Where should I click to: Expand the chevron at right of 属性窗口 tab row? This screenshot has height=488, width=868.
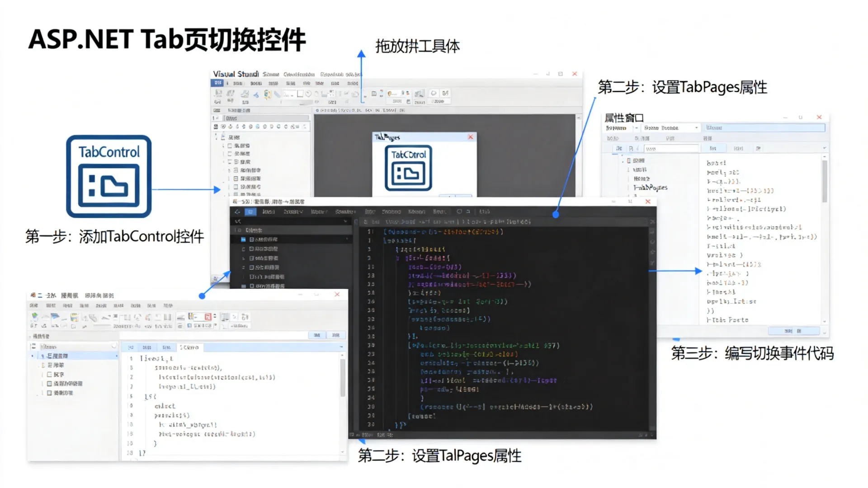[824, 148]
